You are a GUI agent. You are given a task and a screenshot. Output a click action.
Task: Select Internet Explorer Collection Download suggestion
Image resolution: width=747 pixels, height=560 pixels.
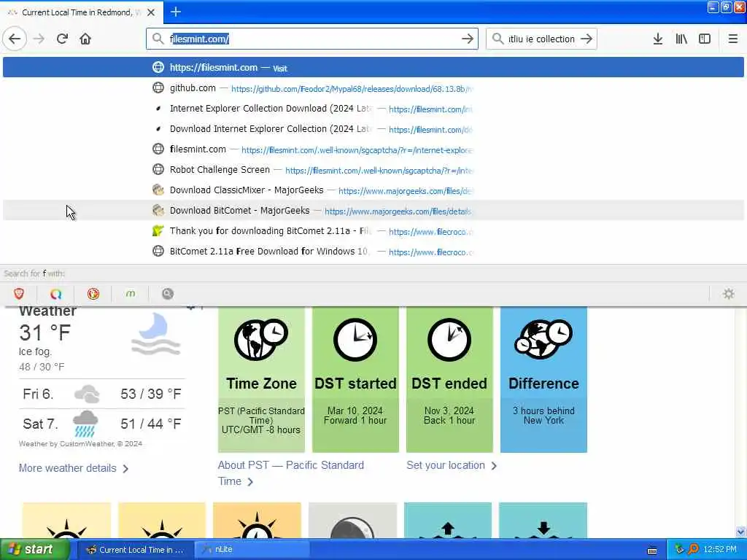point(373,109)
